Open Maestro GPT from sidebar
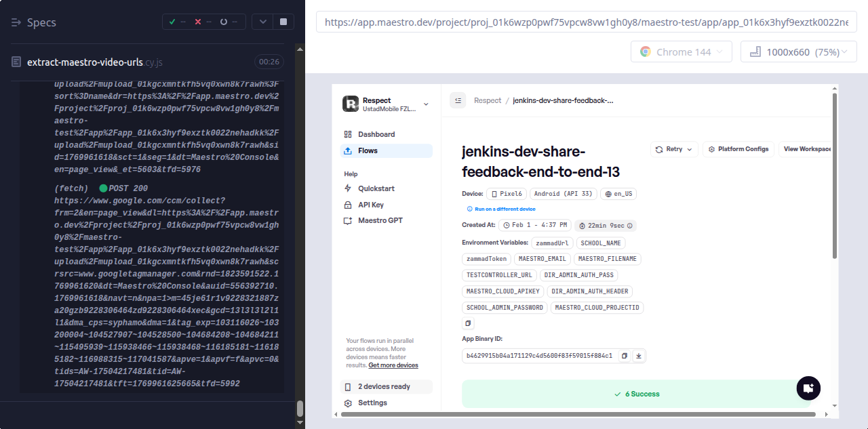This screenshot has width=868, height=429. (x=380, y=220)
